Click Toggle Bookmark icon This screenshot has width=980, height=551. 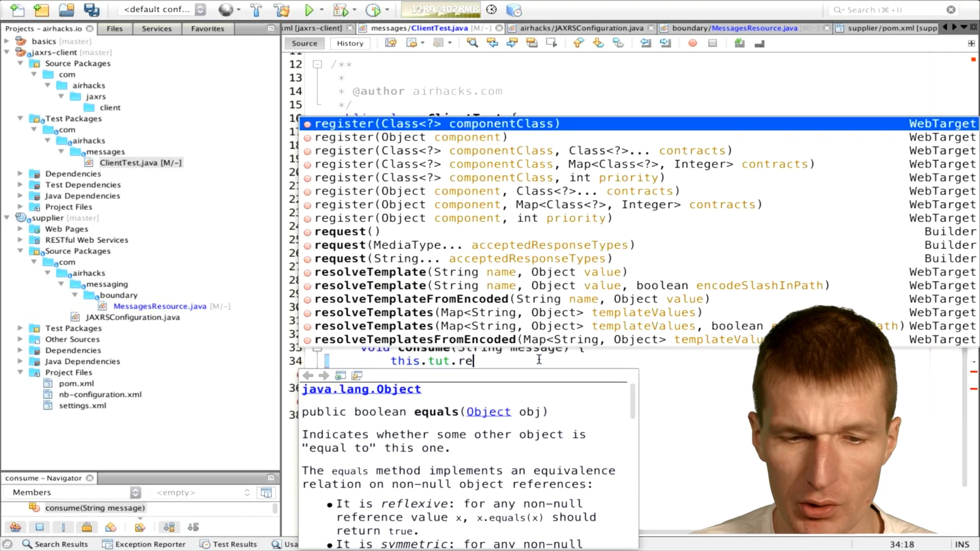[x=618, y=43]
